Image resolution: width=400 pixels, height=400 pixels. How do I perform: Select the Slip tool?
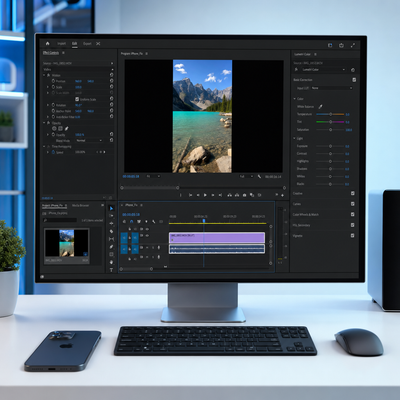coord(111,239)
